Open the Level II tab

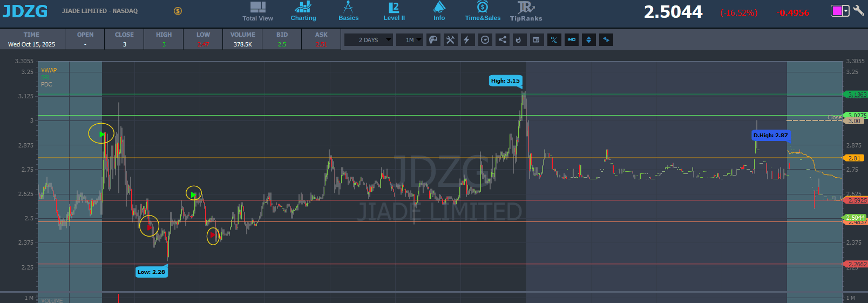tap(394, 11)
